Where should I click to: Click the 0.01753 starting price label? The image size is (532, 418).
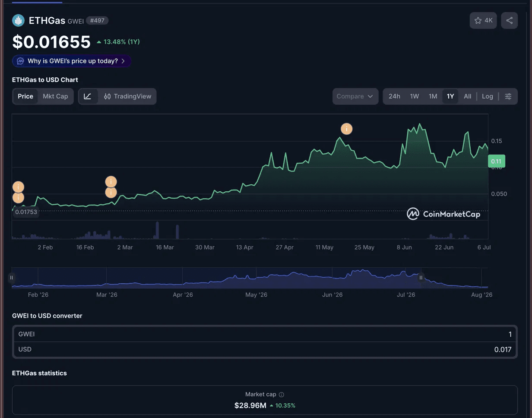pyautogui.click(x=26, y=212)
